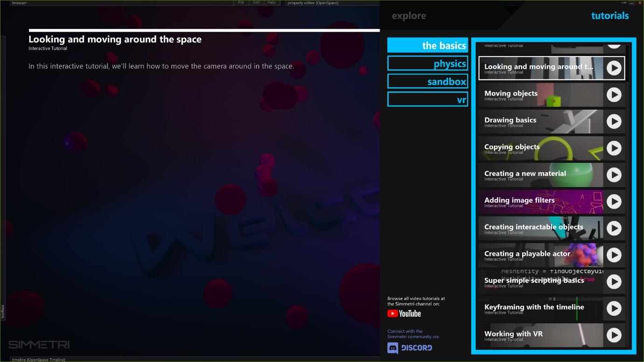Select Copying objects tutorial title

click(512, 146)
